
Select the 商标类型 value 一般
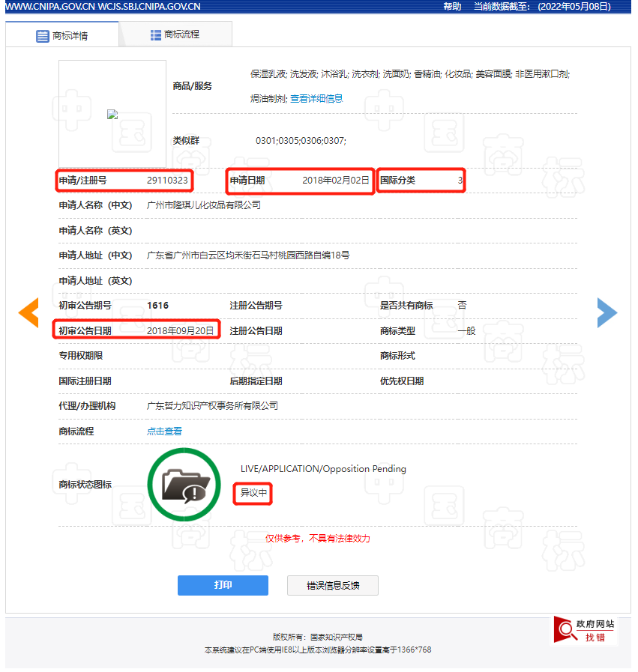(x=466, y=331)
